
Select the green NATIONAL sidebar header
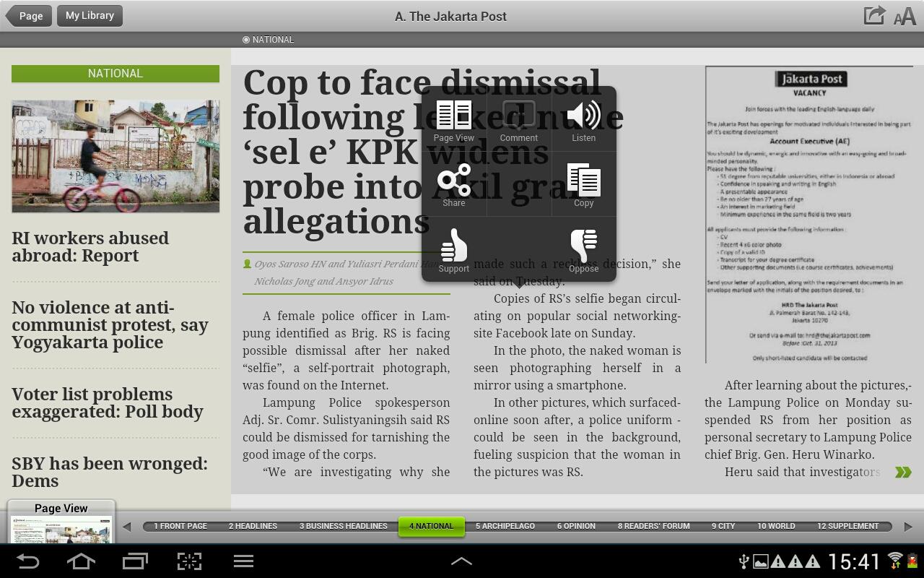pyautogui.click(x=115, y=73)
